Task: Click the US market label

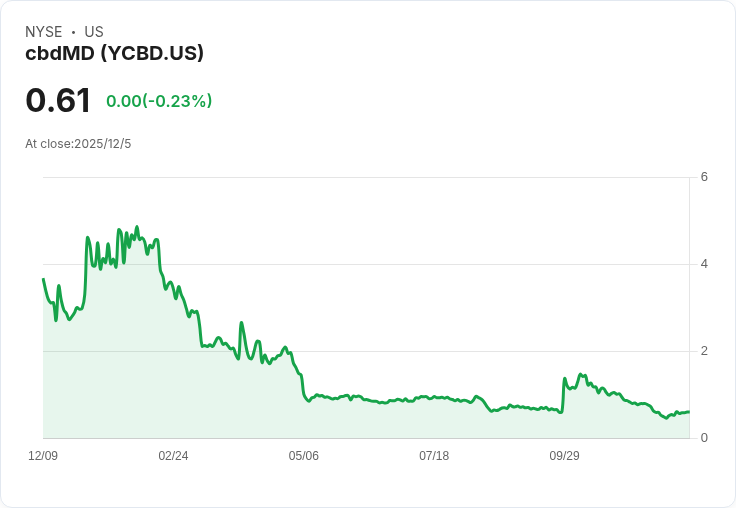Action: (94, 32)
